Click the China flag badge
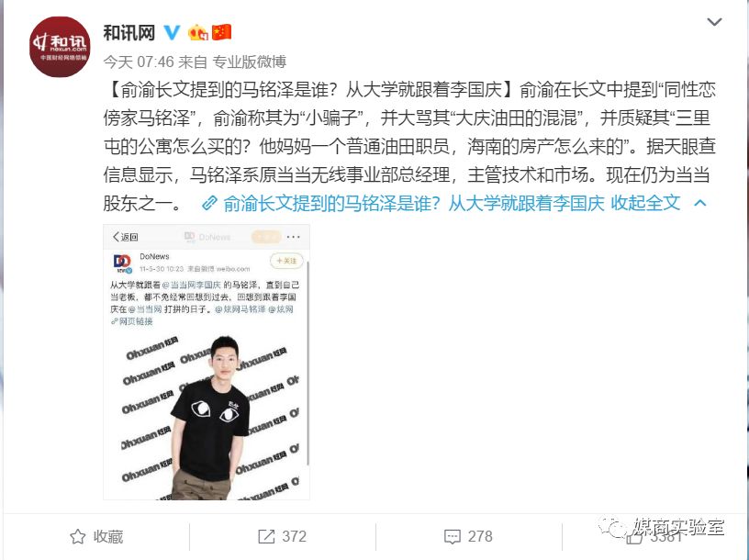749x560 pixels. (x=221, y=32)
